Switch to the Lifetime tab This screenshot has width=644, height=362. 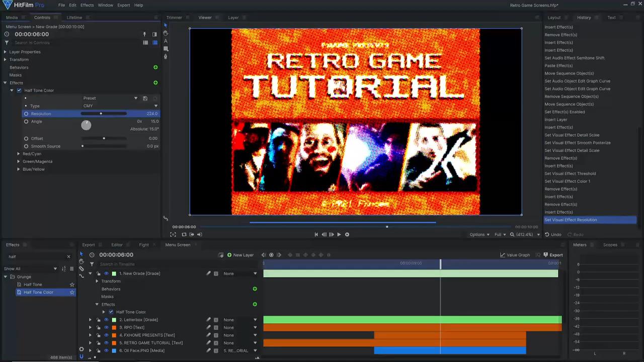pos(74,17)
